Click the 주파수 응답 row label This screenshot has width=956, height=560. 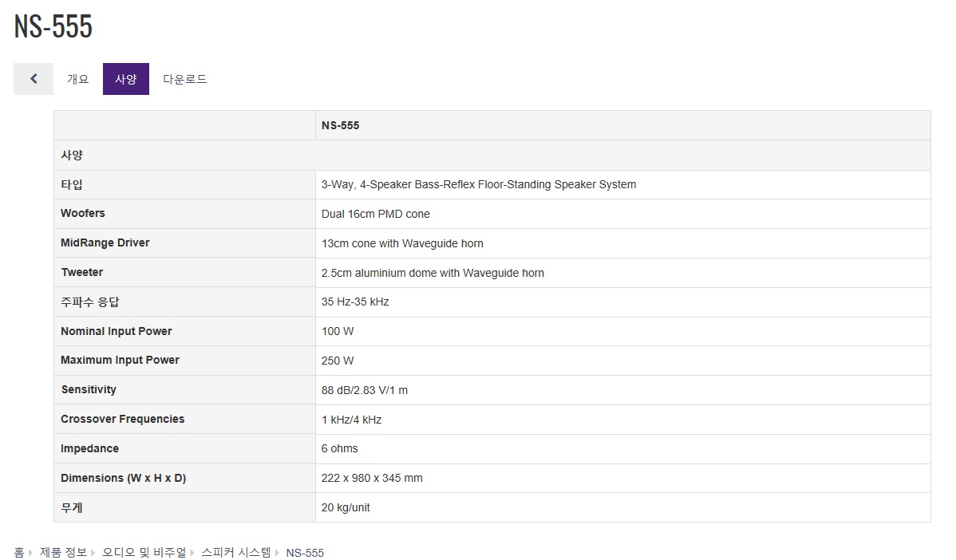click(89, 302)
